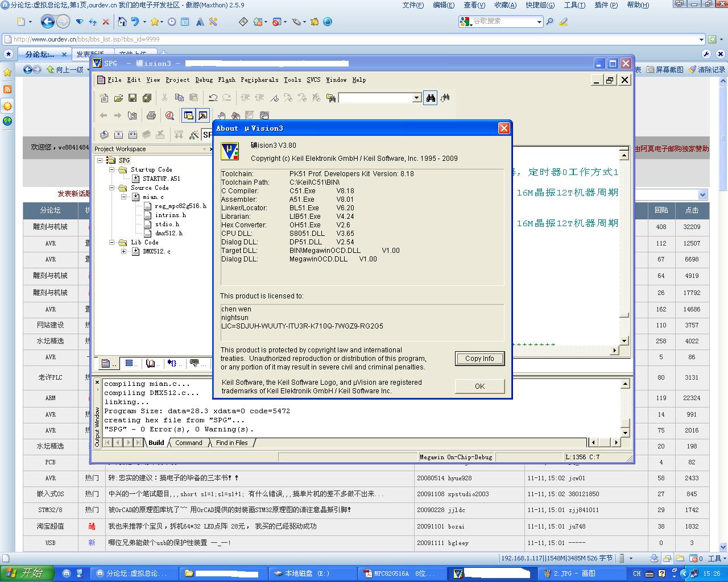This screenshot has height=582, width=728.
Task: Open target options wand icon
Action: coord(194,135)
